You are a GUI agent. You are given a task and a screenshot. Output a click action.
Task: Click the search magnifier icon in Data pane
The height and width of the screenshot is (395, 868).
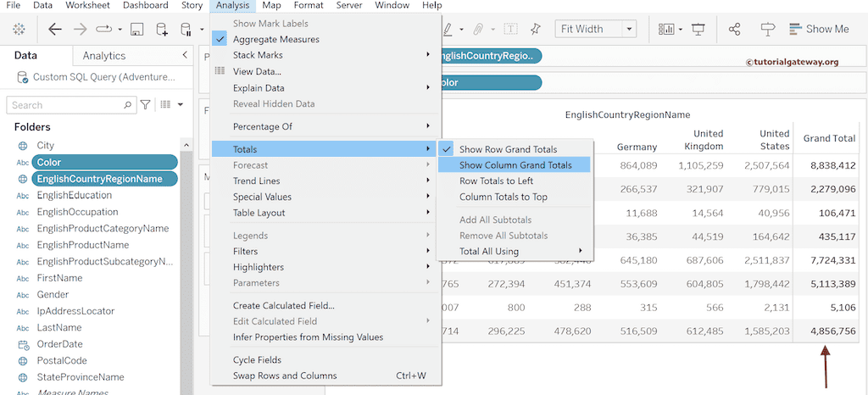click(x=127, y=104)
